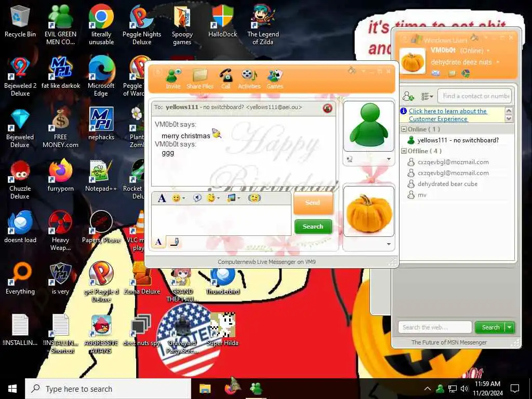The image size is (532, 399).
Task: Open the Windows Start menu
Action: [12, 389]
